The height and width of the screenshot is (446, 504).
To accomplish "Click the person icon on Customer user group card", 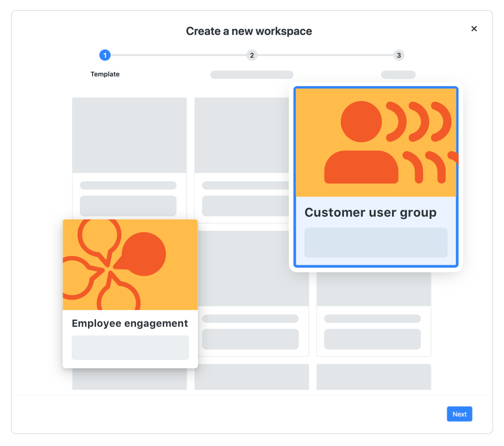I will (361, 143).
